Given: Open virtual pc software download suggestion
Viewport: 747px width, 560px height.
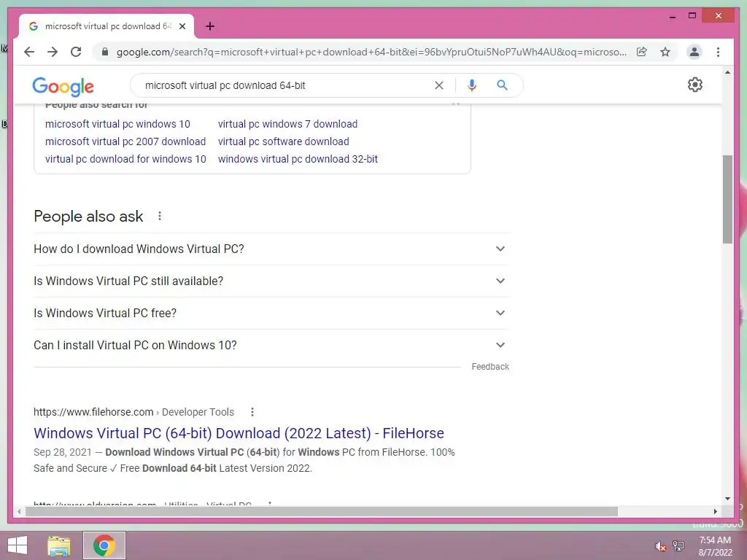Looking at the screenshot, I should (x=284, y=141).
